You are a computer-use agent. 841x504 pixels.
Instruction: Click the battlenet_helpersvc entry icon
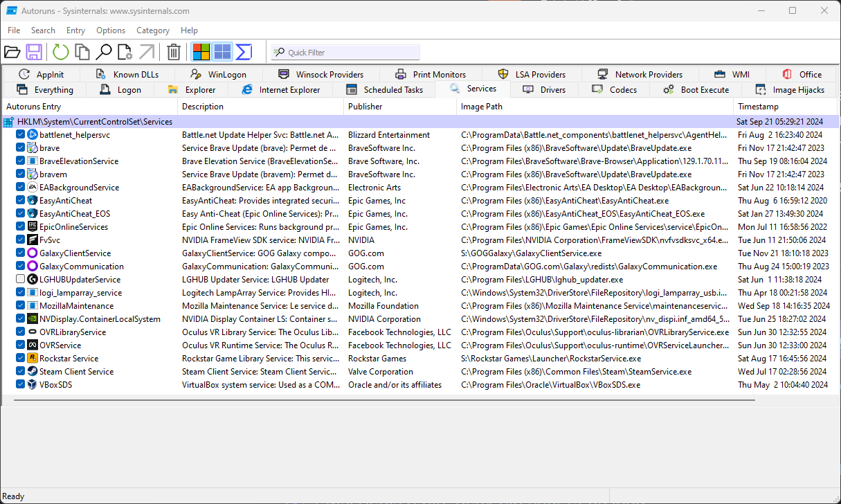click(32, 135)
